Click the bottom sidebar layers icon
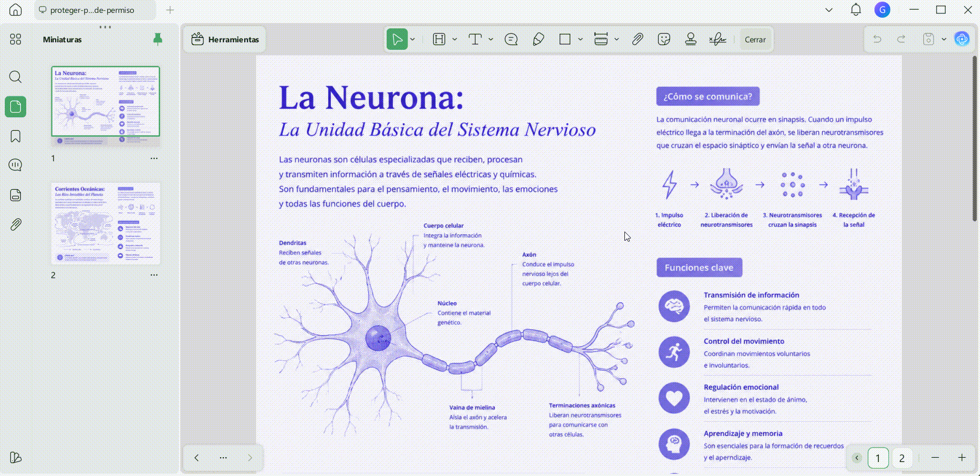 16,457
